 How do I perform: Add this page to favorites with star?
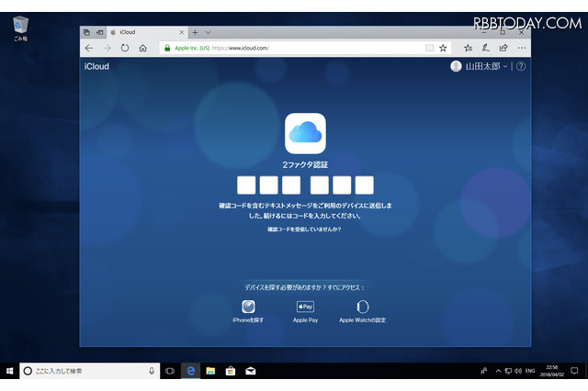click(443, 48)
